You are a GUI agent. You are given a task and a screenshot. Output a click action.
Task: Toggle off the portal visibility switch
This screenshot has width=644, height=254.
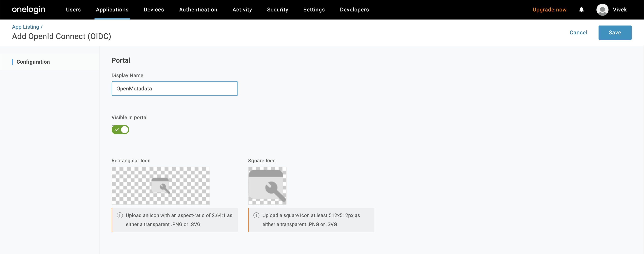[120, 130]
